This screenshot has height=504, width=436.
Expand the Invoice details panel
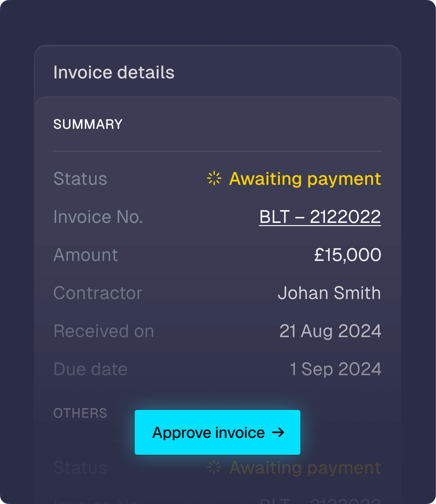(x=114, y=72)
